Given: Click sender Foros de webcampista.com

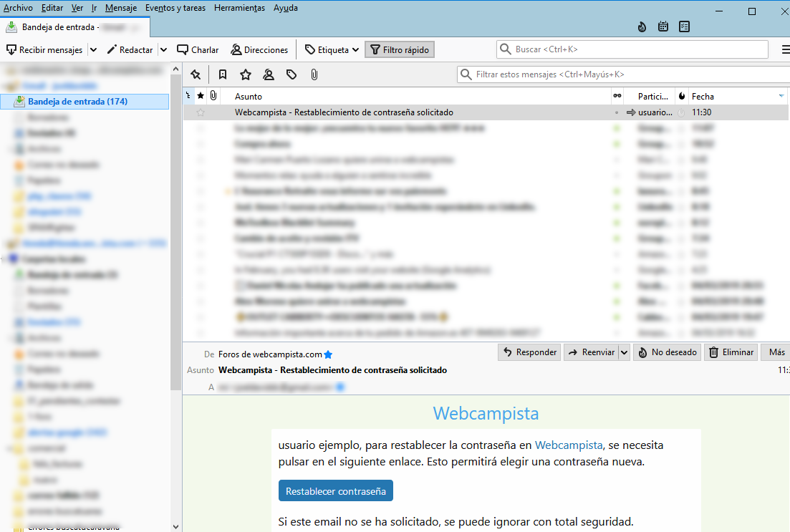Looking at the screenshot, I should pyautogui.click(x=270, y=354).
